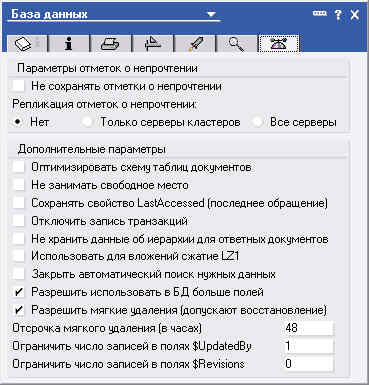
Task: Enable Оптимизировать схему таблиц документов
Action: point(18,167)
